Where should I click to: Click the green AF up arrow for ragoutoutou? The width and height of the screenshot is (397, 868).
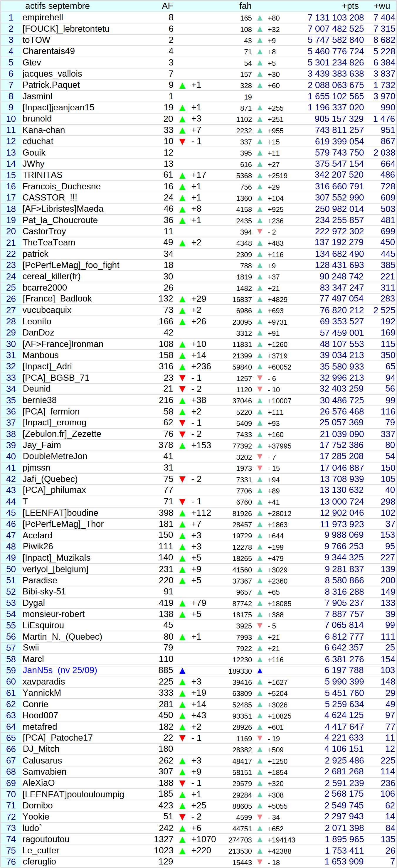pos(182,840)
